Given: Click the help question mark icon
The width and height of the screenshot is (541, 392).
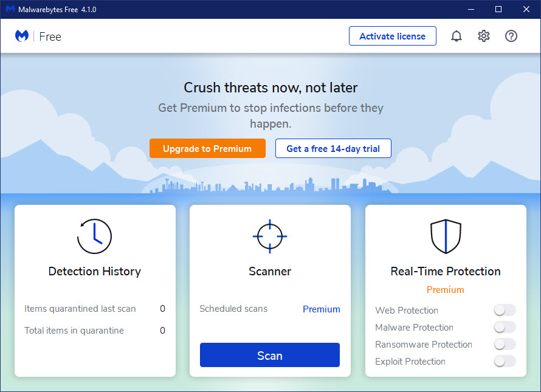Looking at the screenshot, I should point(511,36).
